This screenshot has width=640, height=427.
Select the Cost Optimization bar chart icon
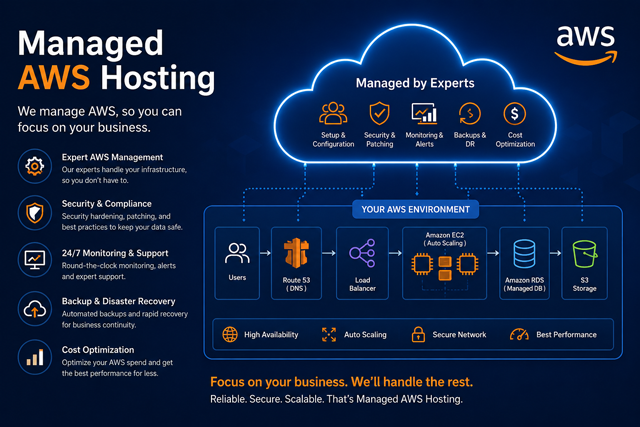click(35, 357)
